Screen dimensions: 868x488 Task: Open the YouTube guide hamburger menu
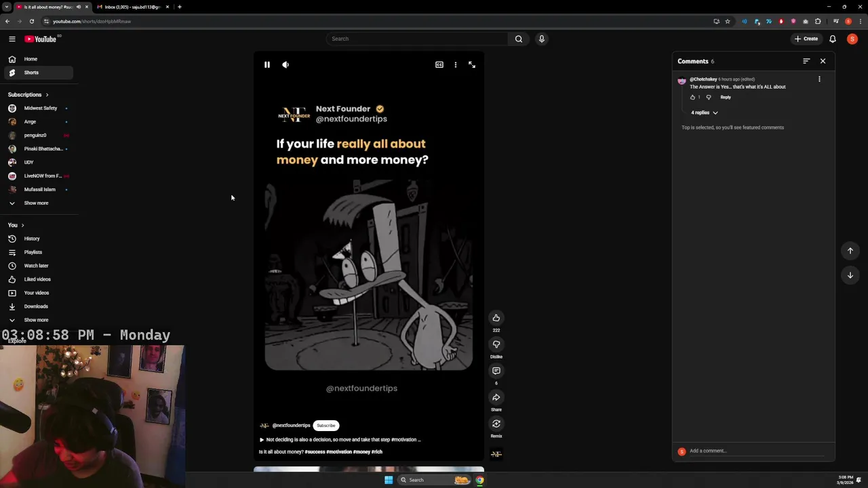tap(12, 39)
